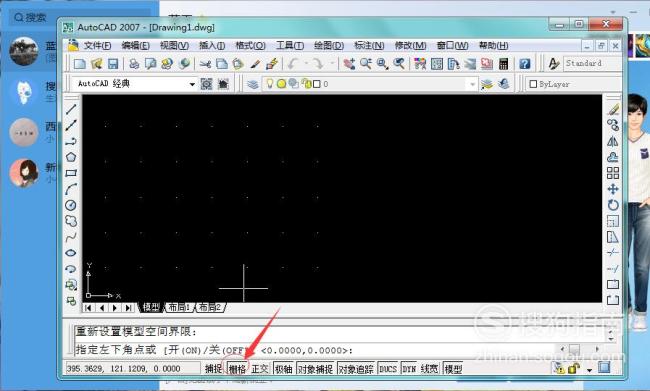Viewport: 650px width, 391px height.
Task: Click the Copy Object tool
Action: (x=613, y=125)
